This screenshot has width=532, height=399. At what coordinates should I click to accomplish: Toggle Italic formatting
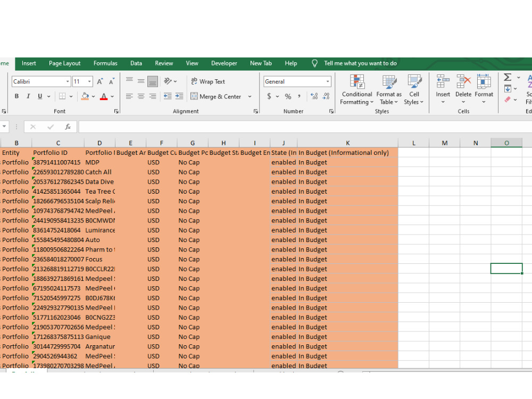pos(28,96)
